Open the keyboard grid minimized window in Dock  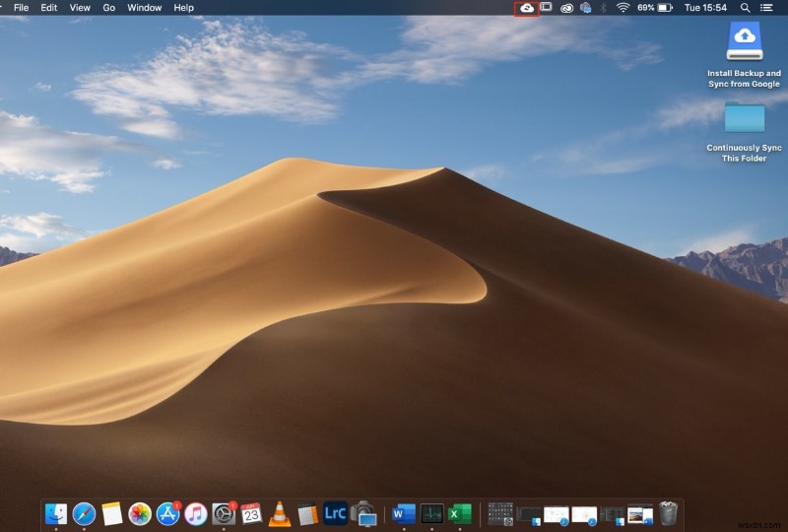point(500,514)
